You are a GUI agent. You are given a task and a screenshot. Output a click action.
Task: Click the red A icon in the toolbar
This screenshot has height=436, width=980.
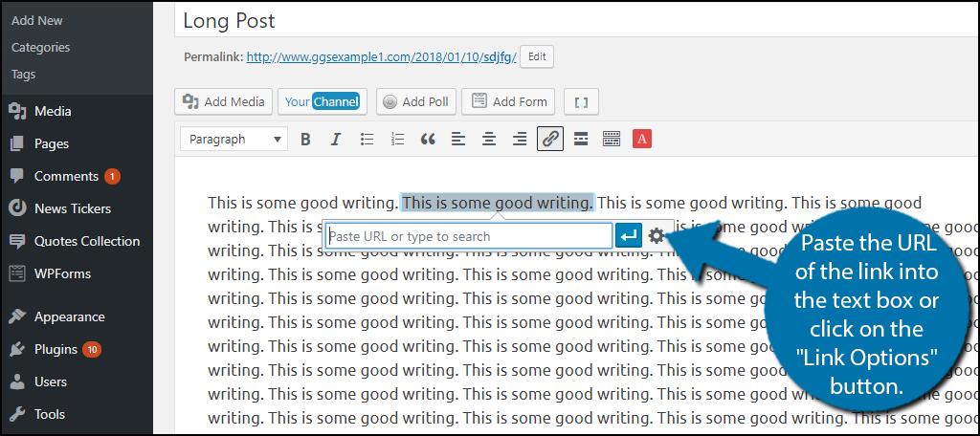pos(642,140)
